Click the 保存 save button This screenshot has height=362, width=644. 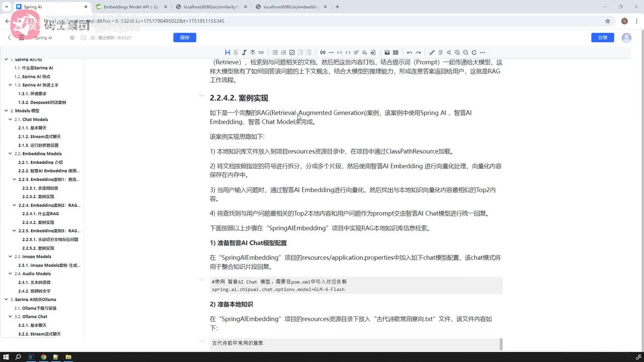tap(185, 38)
